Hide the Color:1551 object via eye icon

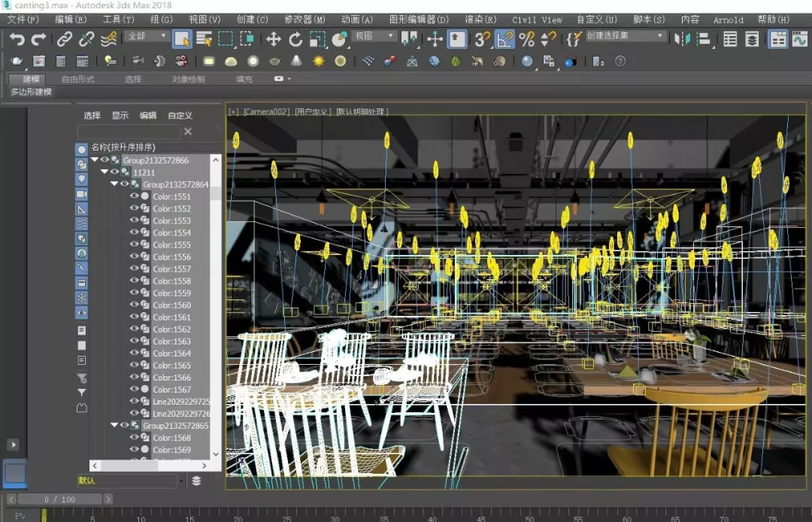pos(135,196)
